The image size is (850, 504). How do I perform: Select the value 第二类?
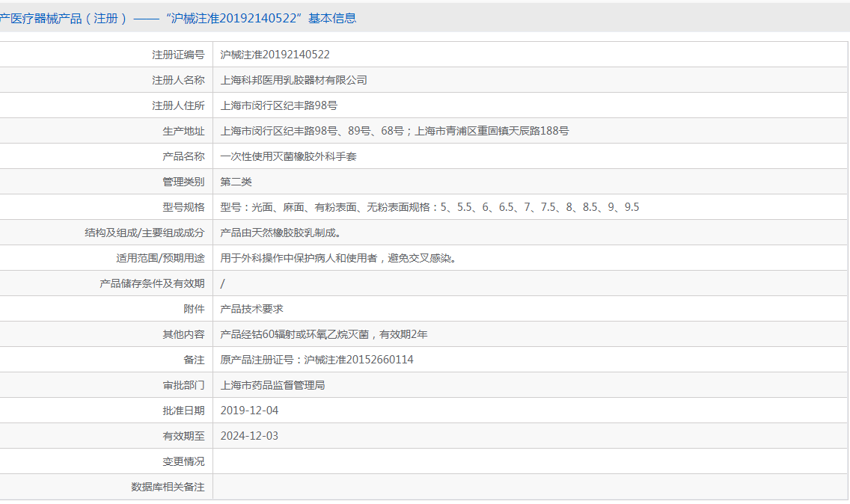(236, 182)
